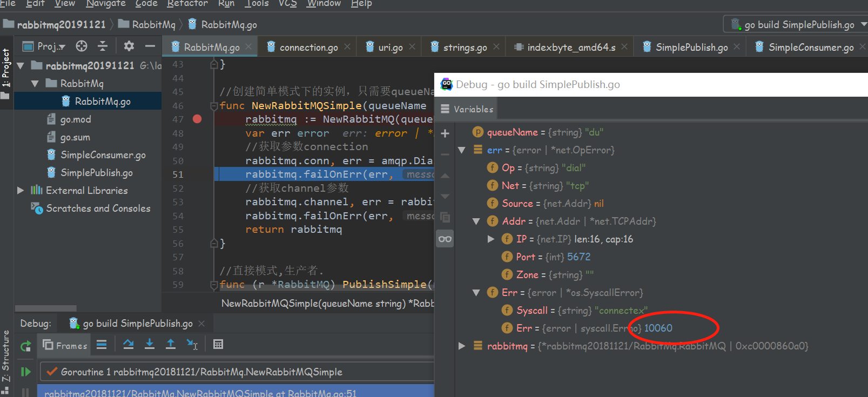
Task: Open the Window menu
Action: pyautogui.click(x=324, y=3)
